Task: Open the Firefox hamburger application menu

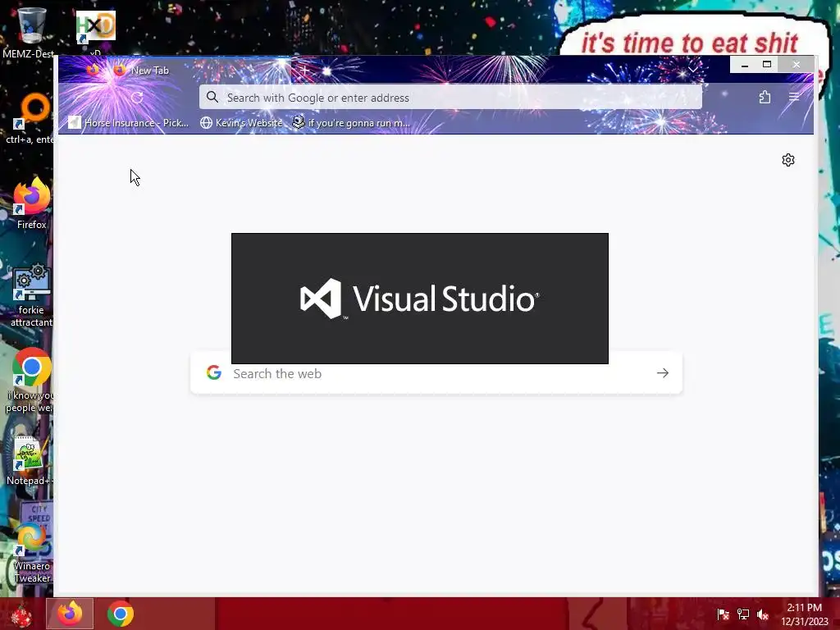Action: click(x=794, y=97)
